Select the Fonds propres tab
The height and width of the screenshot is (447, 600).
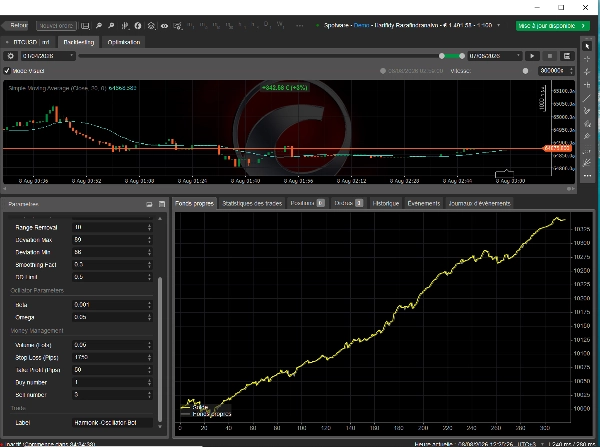tap(194, 203)
